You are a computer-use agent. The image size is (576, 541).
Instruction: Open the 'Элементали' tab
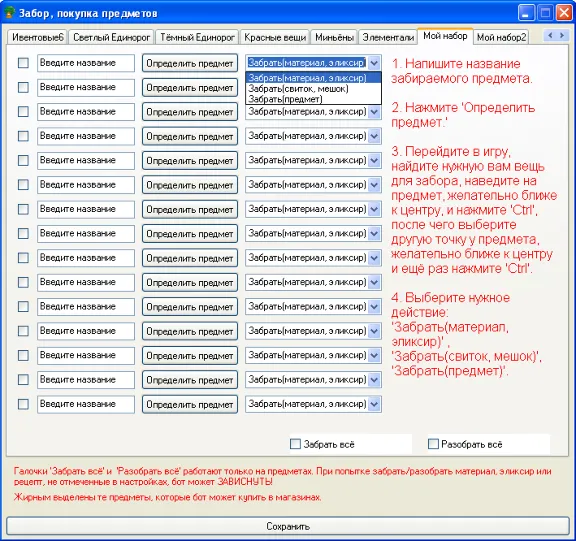click(x=388, y=37)
